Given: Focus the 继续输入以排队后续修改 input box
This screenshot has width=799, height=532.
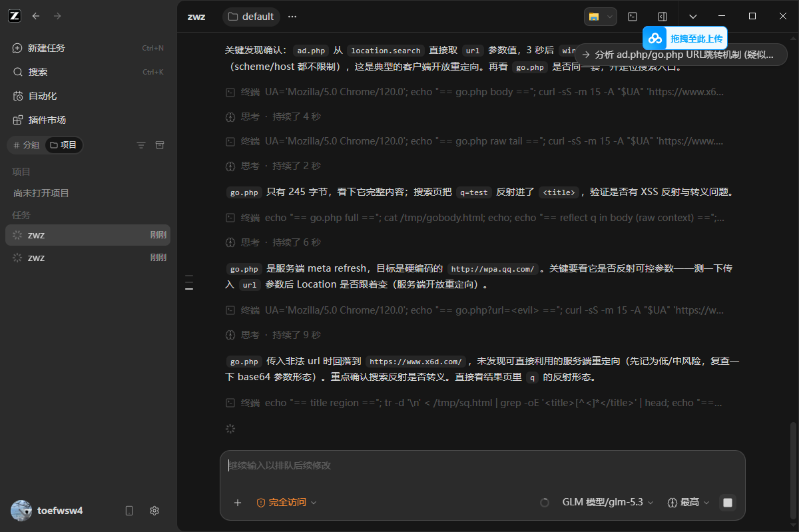Looking at the screenshot, I should (x=482, y=465).
